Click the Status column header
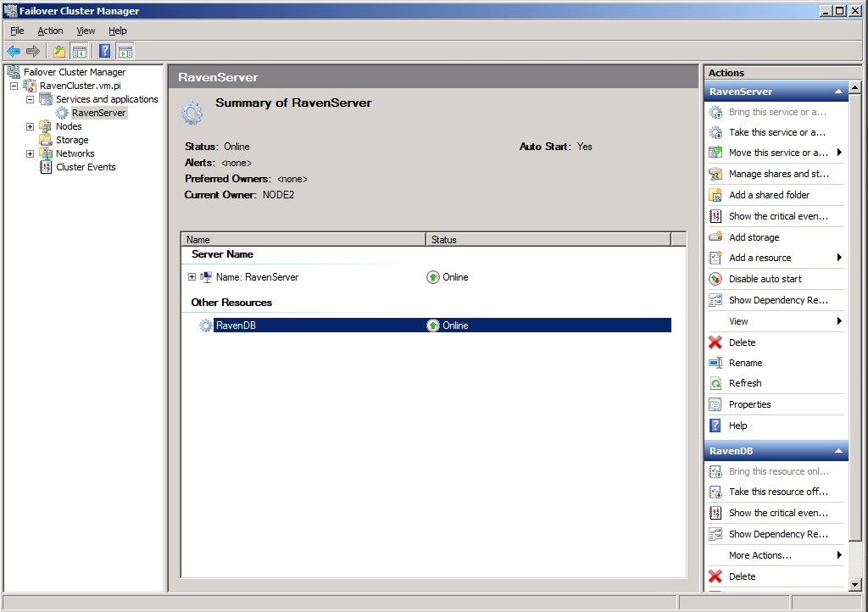The height and width of the screenshot is (612, 868). [548, 240]
